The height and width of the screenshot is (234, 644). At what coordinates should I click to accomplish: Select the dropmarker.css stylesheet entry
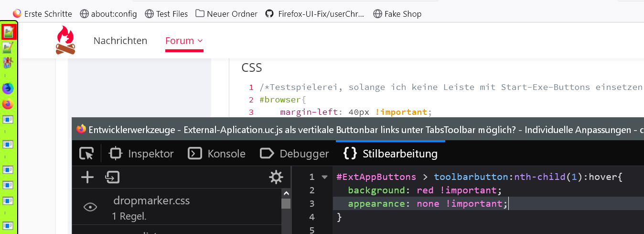click(151, 201)
